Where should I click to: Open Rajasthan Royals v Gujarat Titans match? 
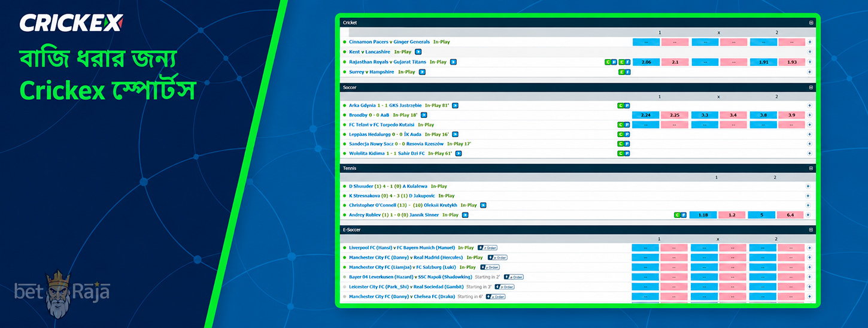tap(387, 62)
